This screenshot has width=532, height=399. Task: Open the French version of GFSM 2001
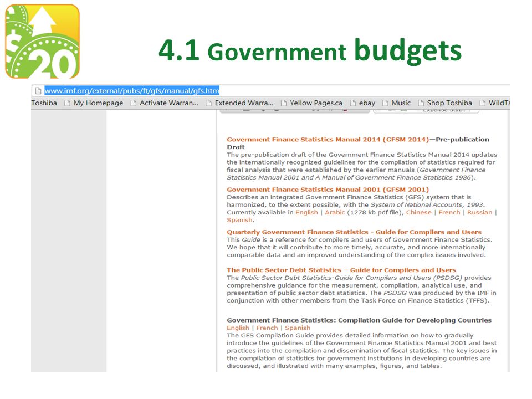click(x=449, y=212)
